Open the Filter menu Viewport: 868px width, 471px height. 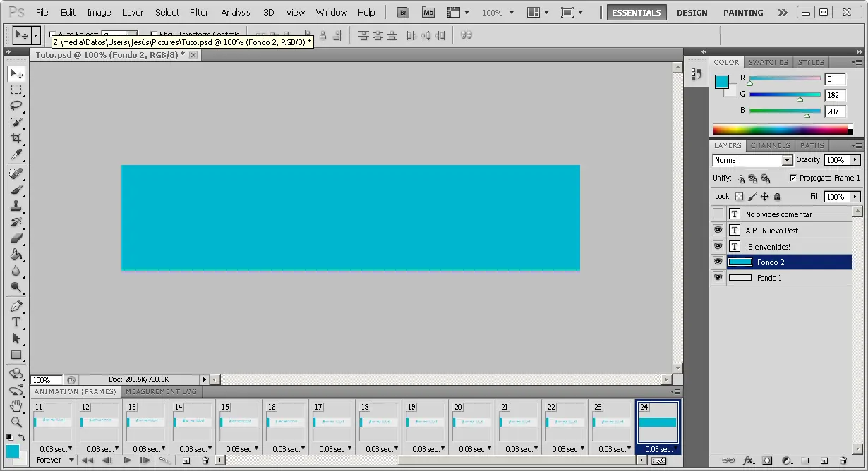click(x=199, y=12)
